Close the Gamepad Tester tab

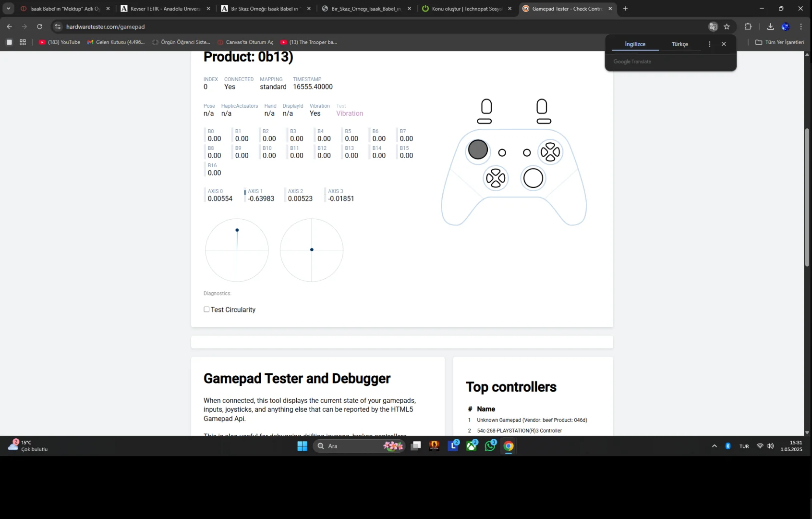(x=610, y=9)
